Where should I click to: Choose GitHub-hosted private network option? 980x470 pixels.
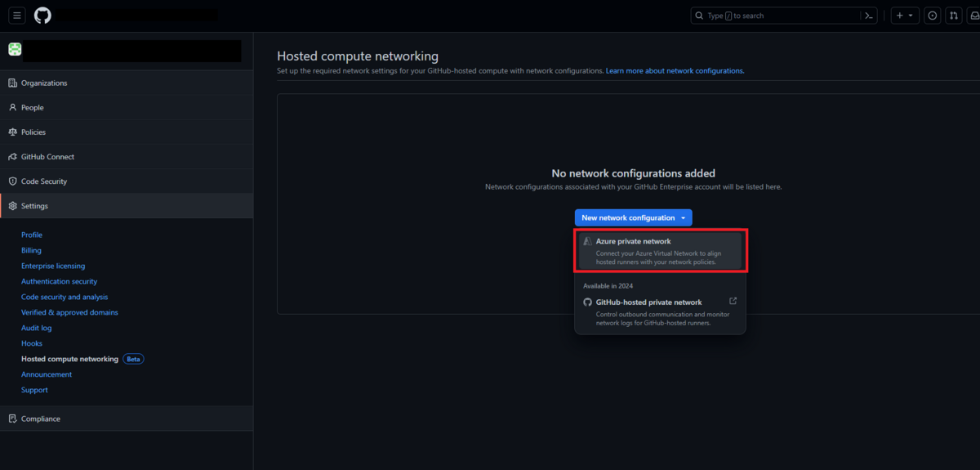tap(660, 312)
